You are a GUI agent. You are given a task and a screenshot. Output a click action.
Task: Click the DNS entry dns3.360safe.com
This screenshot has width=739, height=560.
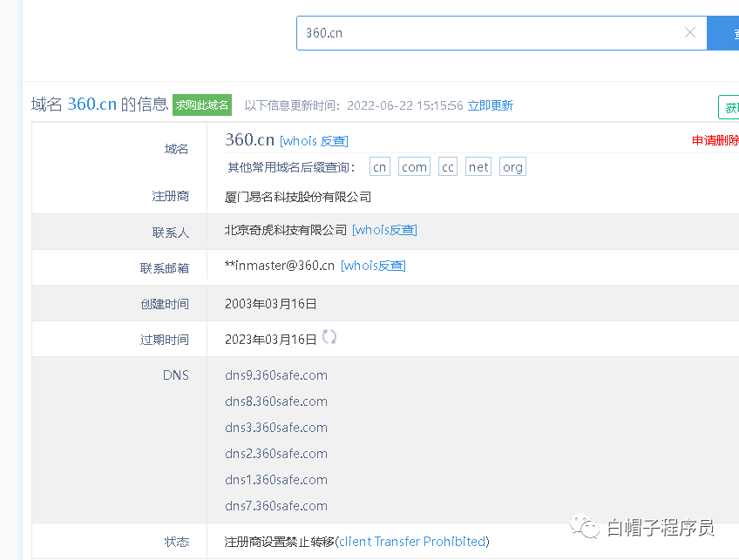pyautogui.click(x=276, y=428)
